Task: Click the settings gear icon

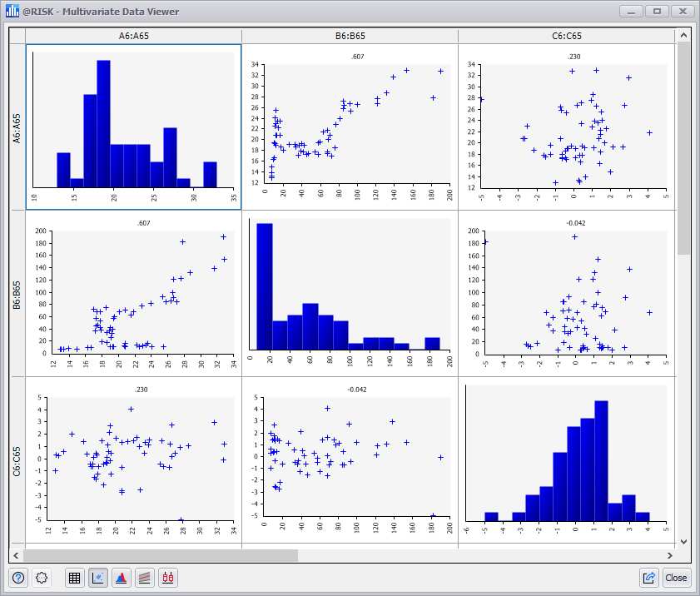Action: pyautogui.click(x=42, y=577)
